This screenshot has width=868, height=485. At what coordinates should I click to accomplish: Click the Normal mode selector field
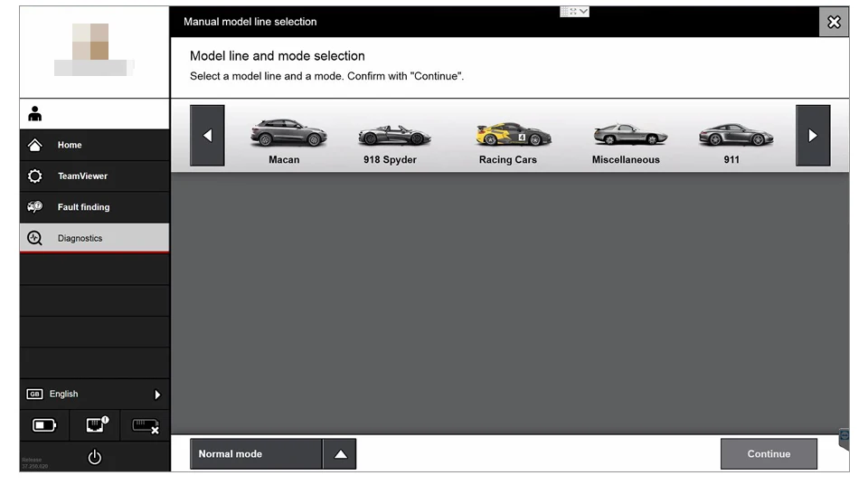256,454
